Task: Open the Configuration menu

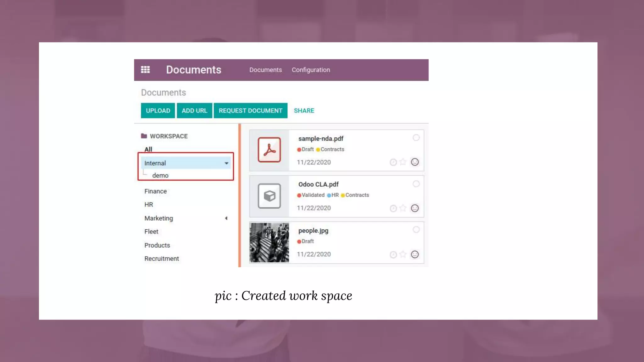Action: pos(311,70)
